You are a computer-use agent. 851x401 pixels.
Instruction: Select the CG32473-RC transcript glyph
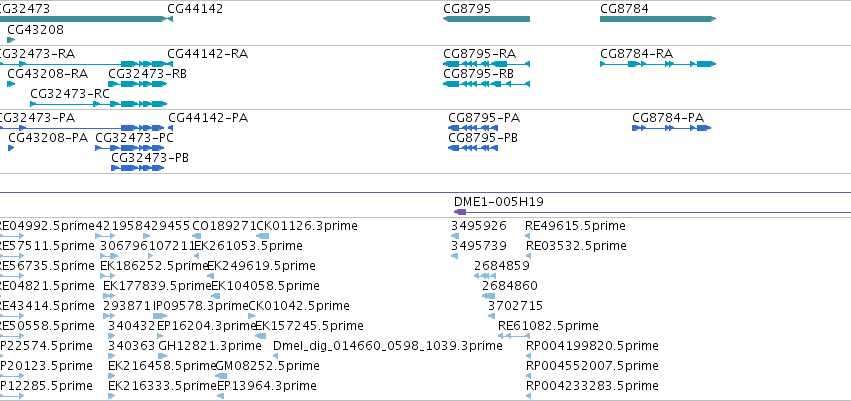[99, 104]
